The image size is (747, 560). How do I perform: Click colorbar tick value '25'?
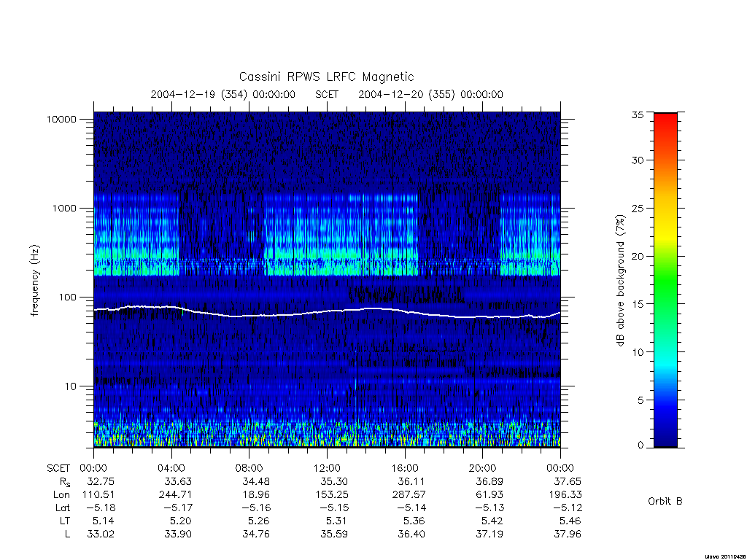pos(637,209)
